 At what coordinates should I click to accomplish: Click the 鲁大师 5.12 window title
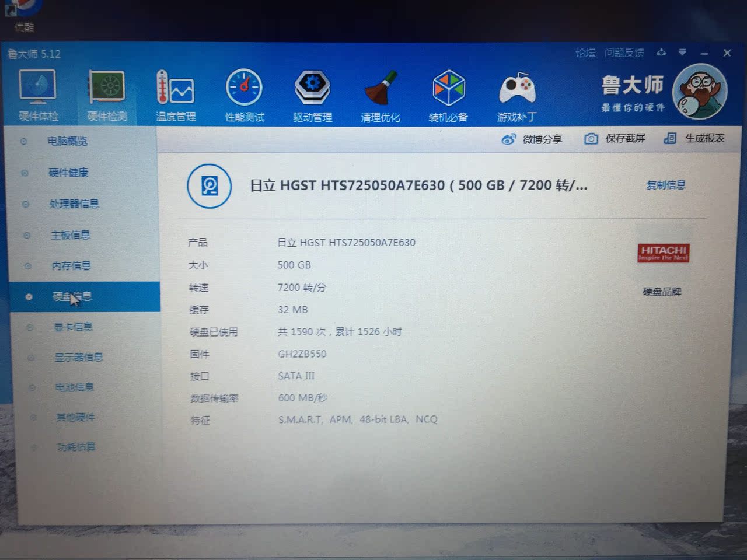point(34,54)
